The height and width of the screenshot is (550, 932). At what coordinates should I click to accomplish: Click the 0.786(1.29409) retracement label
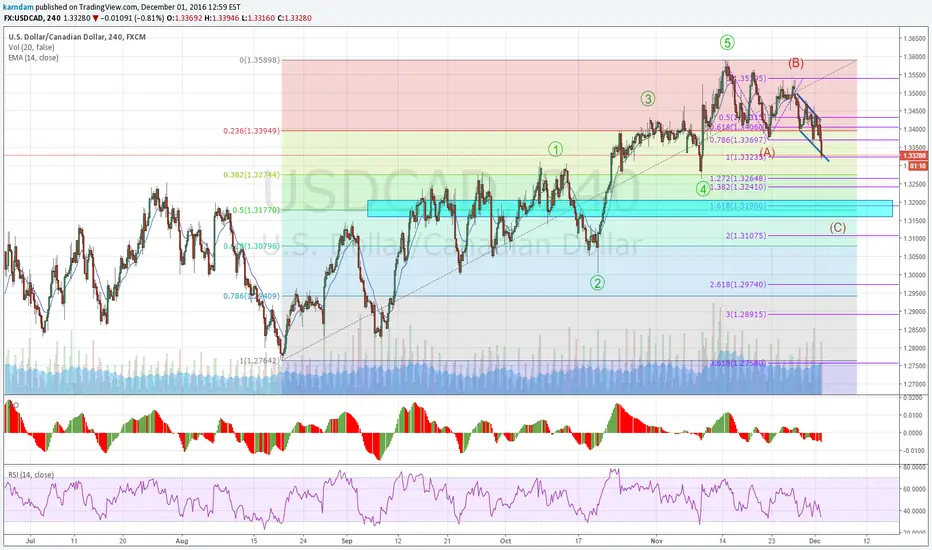tap(251, 296)
